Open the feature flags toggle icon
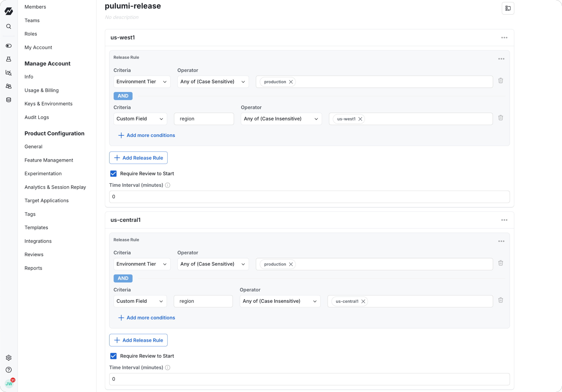Viewport: 562px width, 392px height. 9,46
